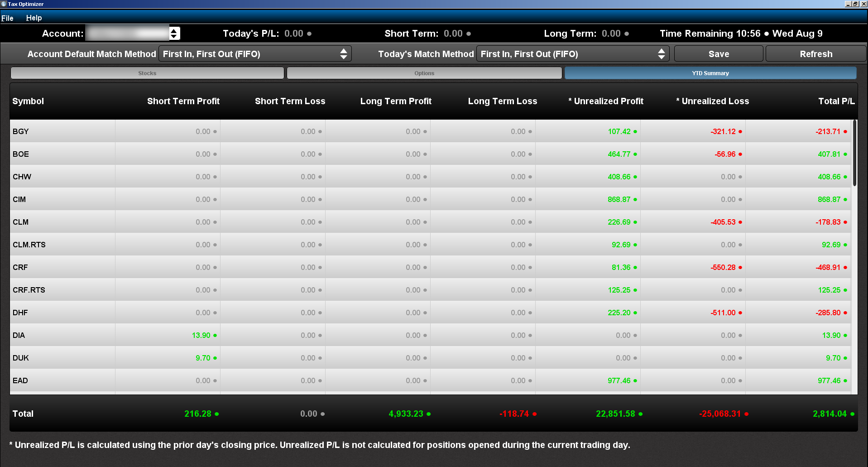This screenshot has height=467, width=868.
Task: Click the green dot next to DIA short term profit
Action: 215,336
